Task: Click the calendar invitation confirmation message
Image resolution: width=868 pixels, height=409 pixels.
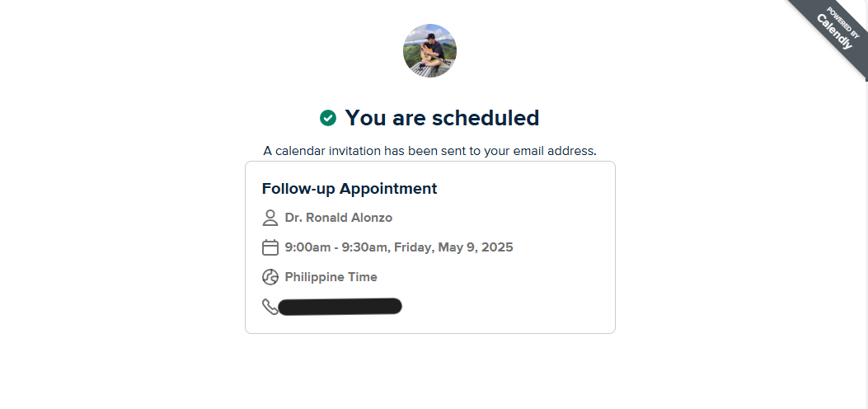Action: pos(429,151)
